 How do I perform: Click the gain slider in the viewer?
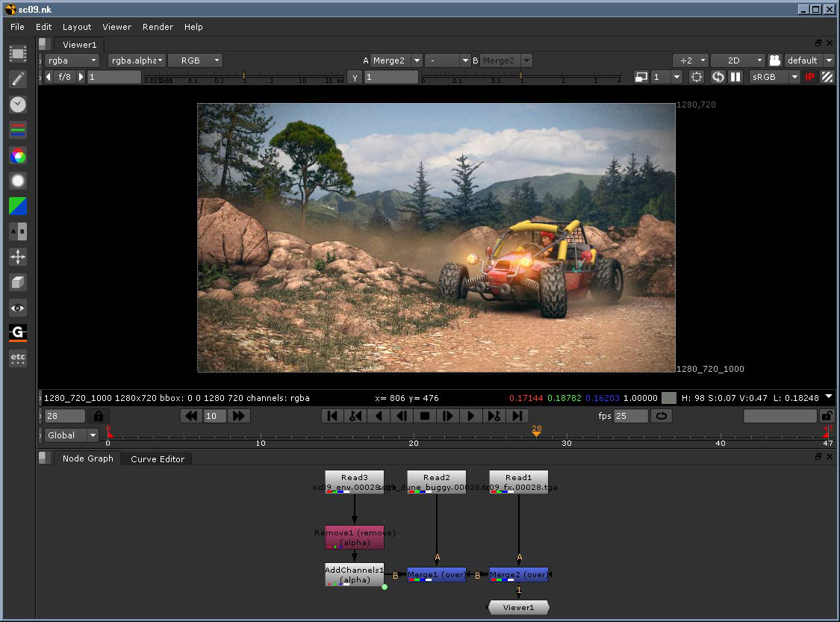coord(244,77)
